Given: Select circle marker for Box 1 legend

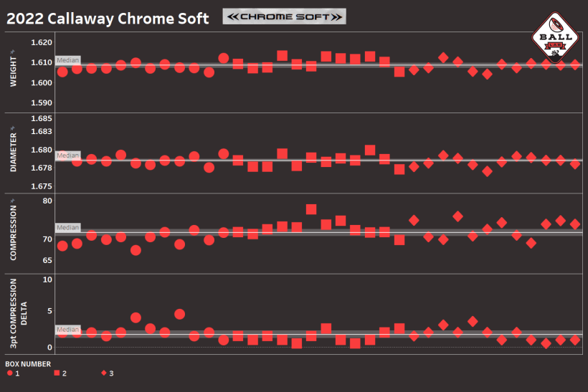Looking at the screenshot, I should (x=9, y=373).
